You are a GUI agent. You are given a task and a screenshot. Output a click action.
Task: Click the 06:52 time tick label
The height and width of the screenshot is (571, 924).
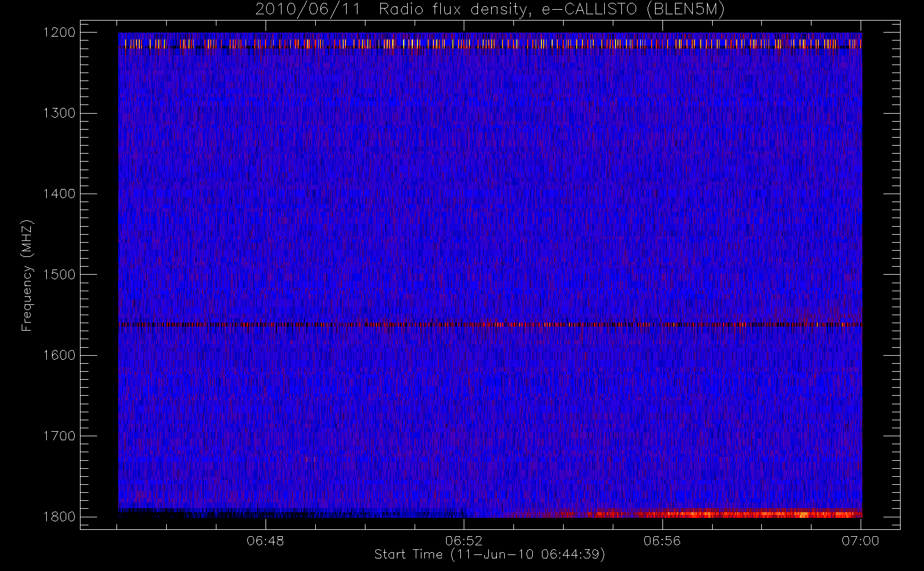tap(464, 541)
